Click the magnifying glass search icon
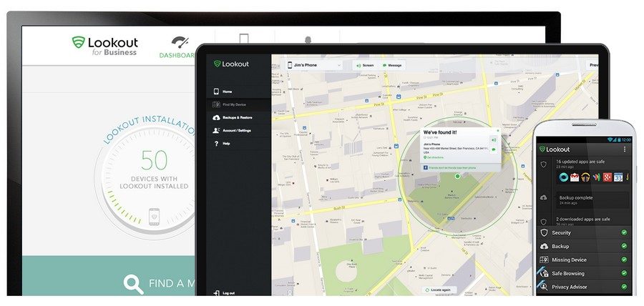This screenshot has height=306, width=644. (133, 283)
